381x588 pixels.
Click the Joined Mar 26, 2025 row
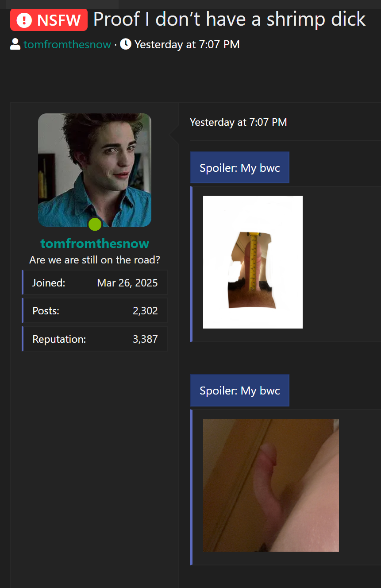pos(95,282)
